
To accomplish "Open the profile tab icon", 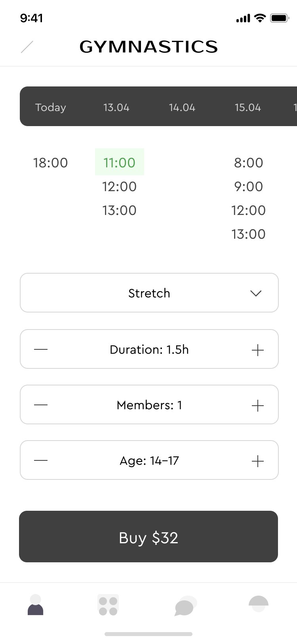I will (x=36, y=605).
